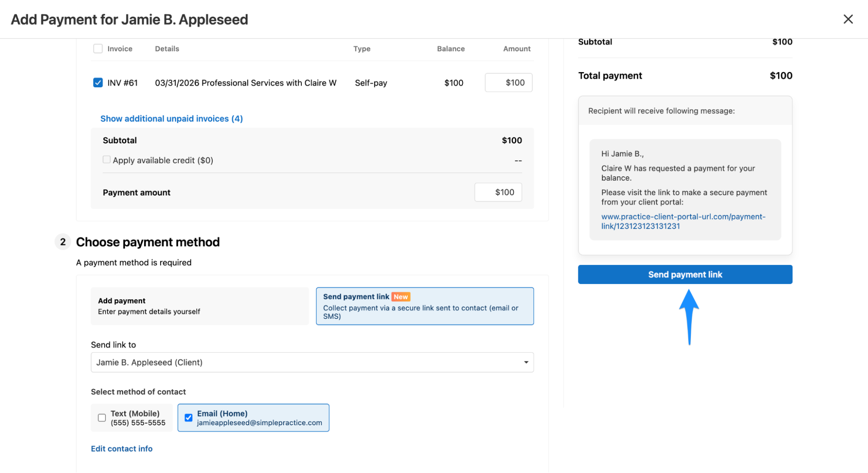
Task: Click the Details column header
Action: 167,49
